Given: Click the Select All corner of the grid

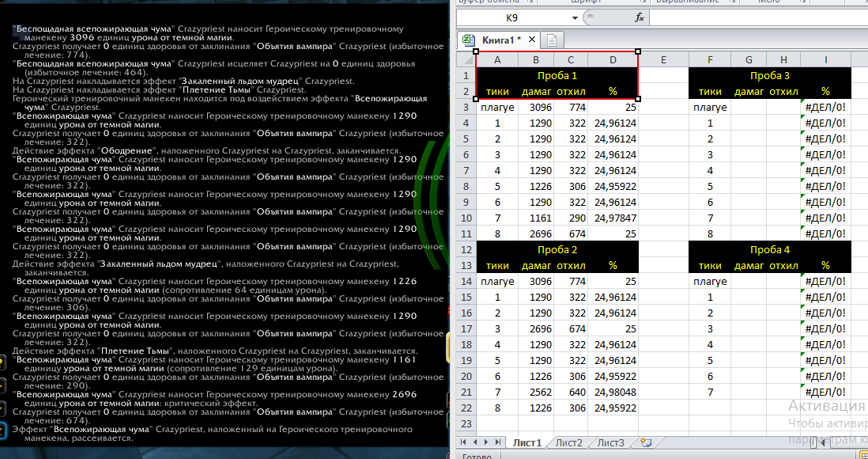Looking at the screenshot, I should (466, 59).
